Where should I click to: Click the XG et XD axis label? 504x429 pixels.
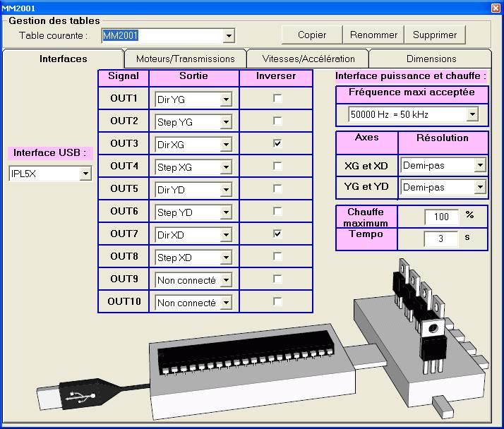(366, 166)
